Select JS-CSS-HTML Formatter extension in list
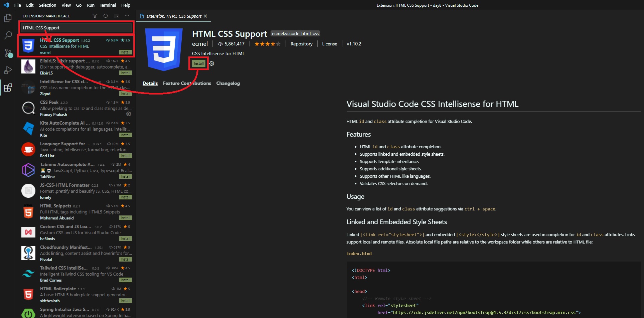Viewport: 644px width, 318px height. (76, 191)
